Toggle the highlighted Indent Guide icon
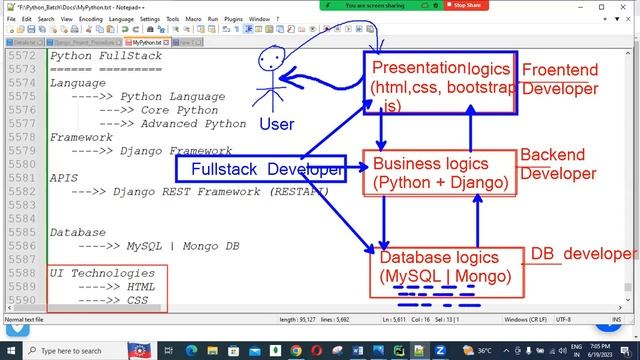Image resolution: width=640 pixels, height=360 pixels. click(x=249, y=29)
